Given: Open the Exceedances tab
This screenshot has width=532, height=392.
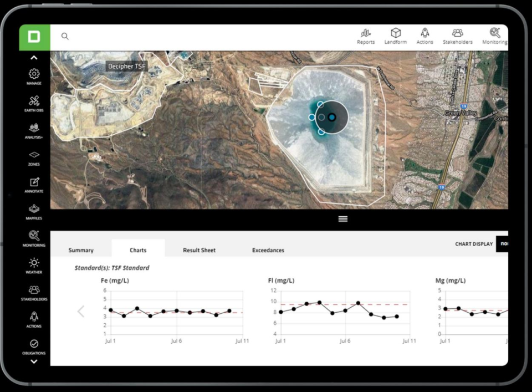Looking at the screenshot, I should 268,250.
